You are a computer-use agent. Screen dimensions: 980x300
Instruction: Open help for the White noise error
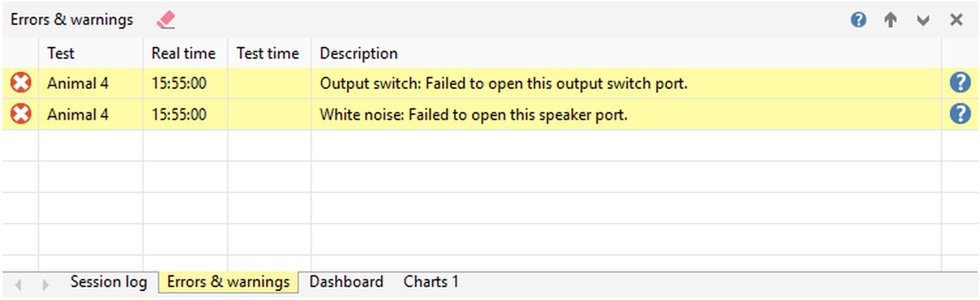960,115
